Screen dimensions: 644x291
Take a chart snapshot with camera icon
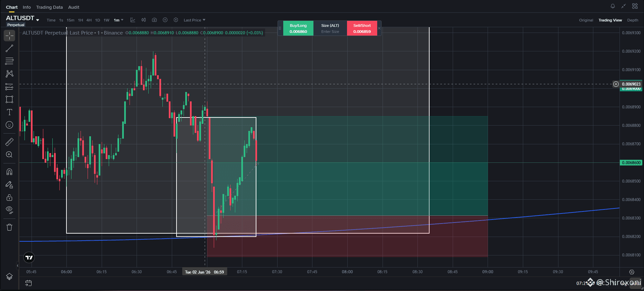(x=154, y=20)
